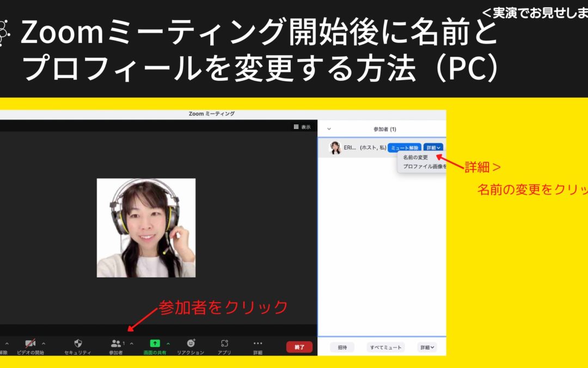Choose プロファイル画像を編集 menu entry

tap(425, 166)
